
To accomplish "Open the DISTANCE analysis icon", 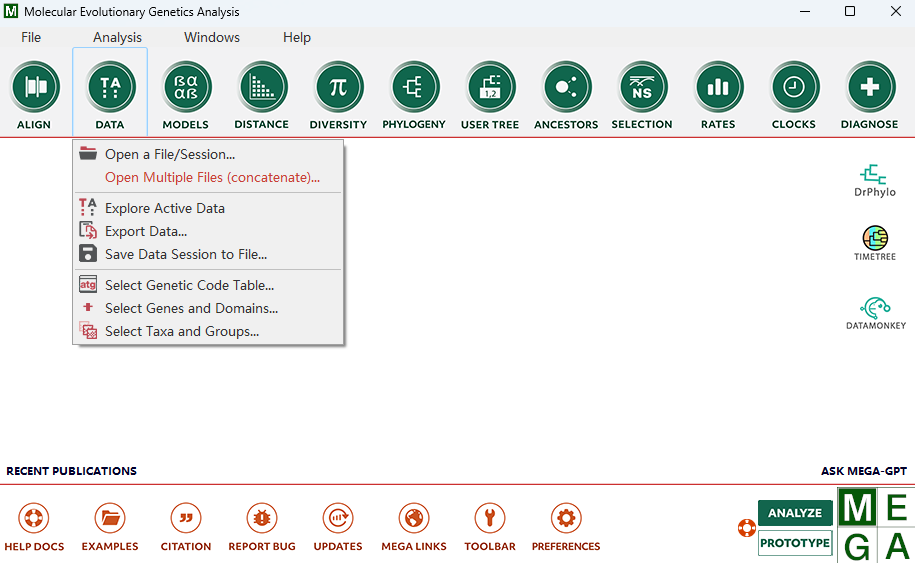I will 262,88.
